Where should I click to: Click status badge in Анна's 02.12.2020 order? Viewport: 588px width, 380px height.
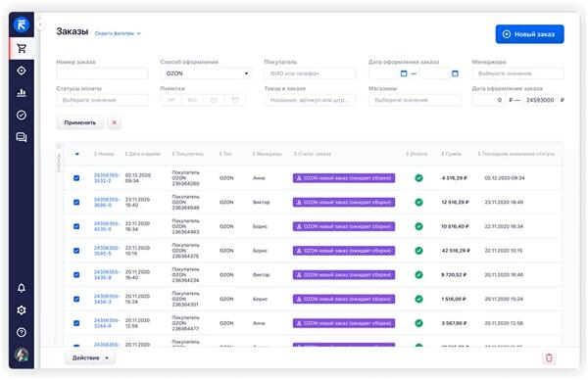click(344, 178)
